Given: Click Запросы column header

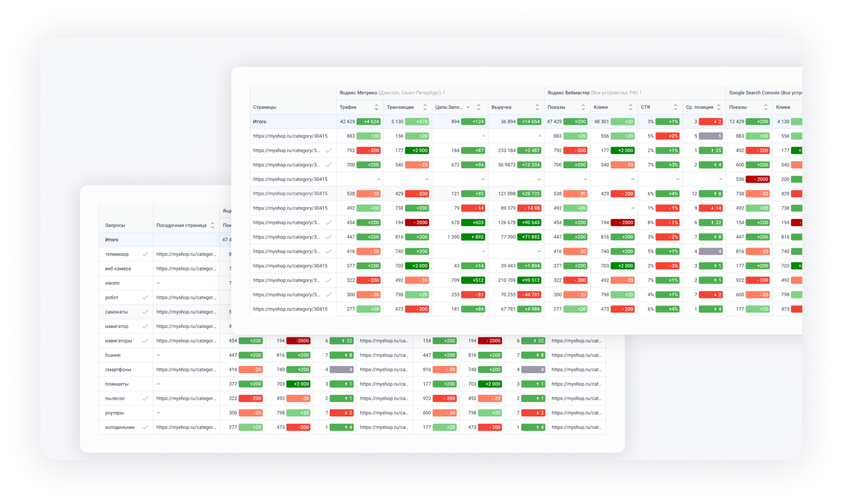Looking at the screenshot, I should (x=115, y=225).
